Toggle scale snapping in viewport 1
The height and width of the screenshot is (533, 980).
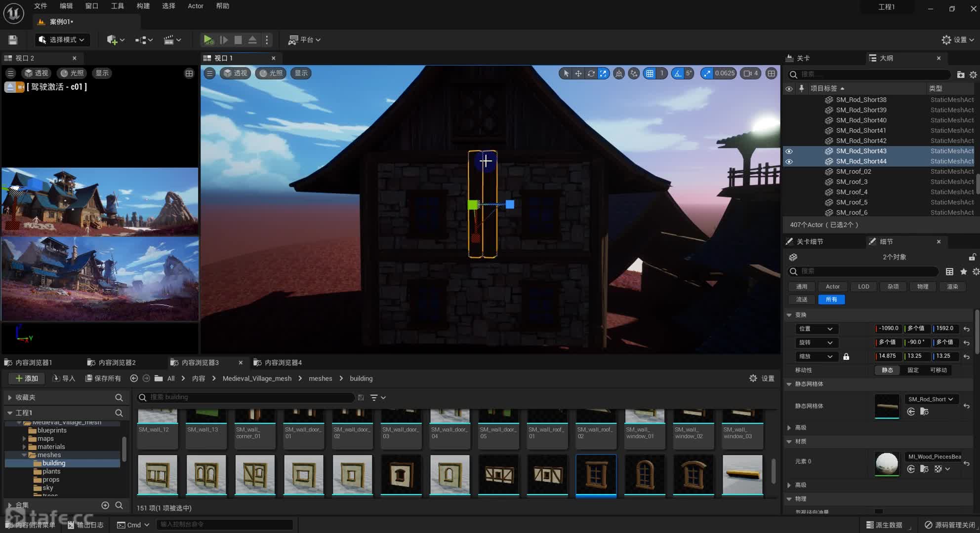point(707,74)
